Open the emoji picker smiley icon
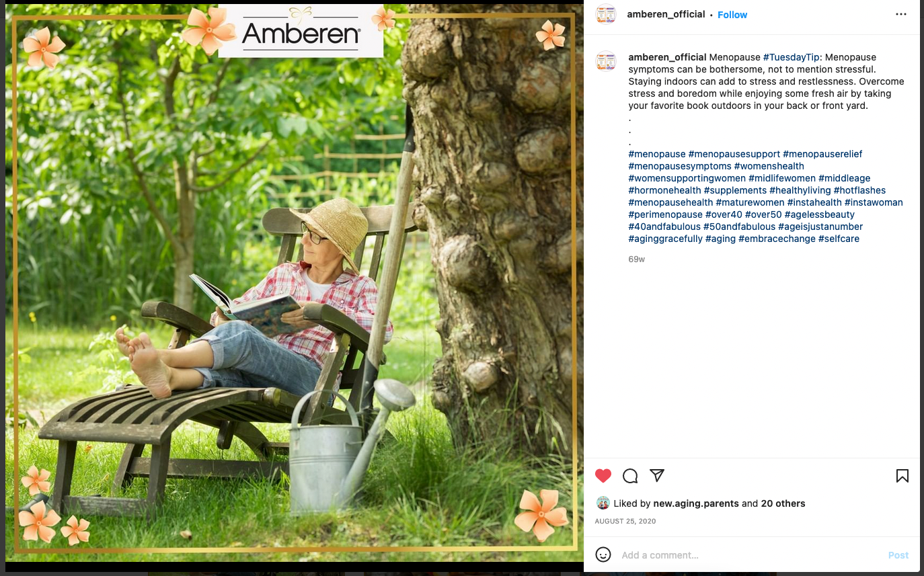Viewport: 924px width, 576px height. (603, 555)
